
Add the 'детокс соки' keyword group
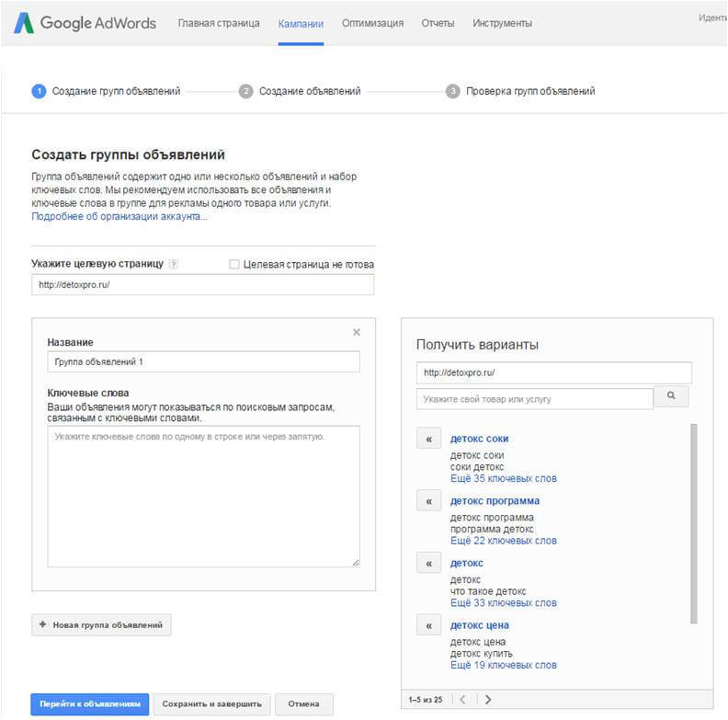428,439
